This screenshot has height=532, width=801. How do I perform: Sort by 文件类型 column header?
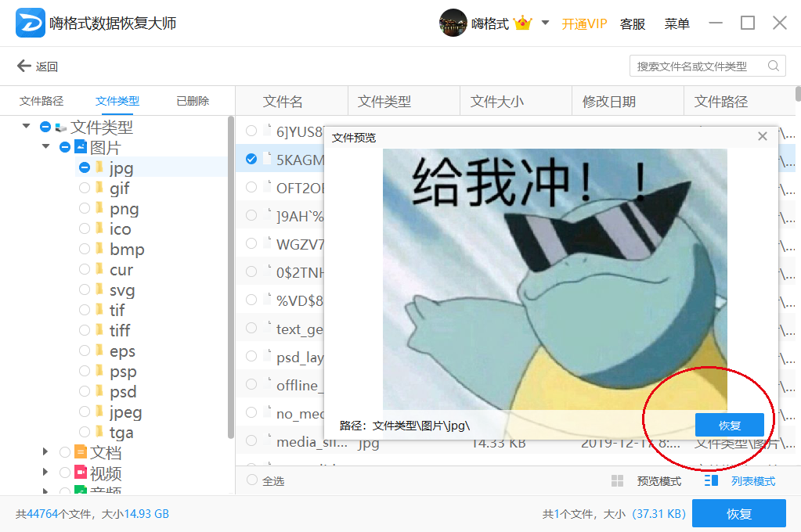[384, 102]
